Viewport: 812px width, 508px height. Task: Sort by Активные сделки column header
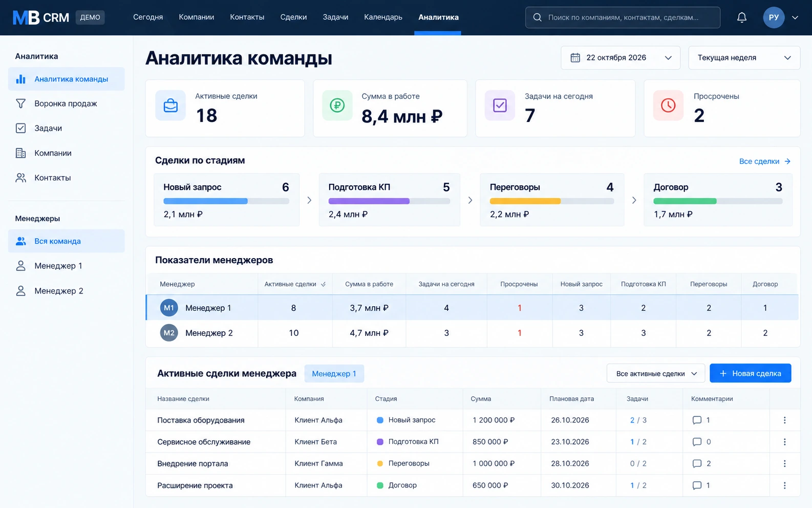click(x=295, y=284)
